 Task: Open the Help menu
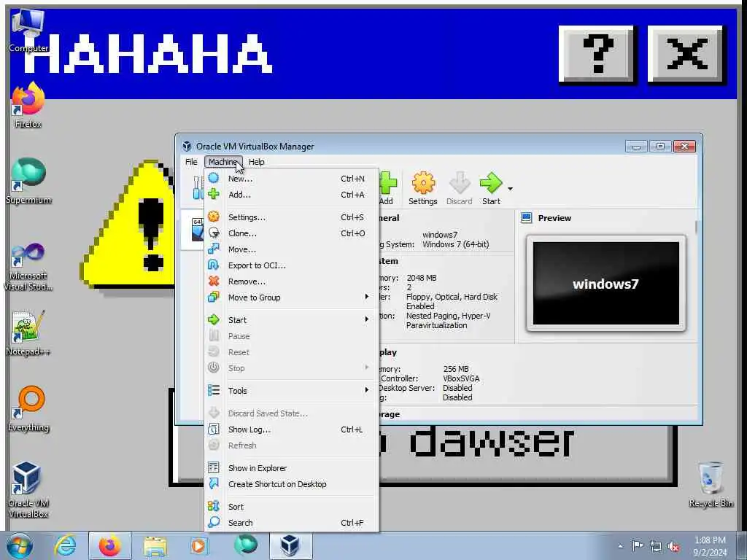[x=256, y=162]
